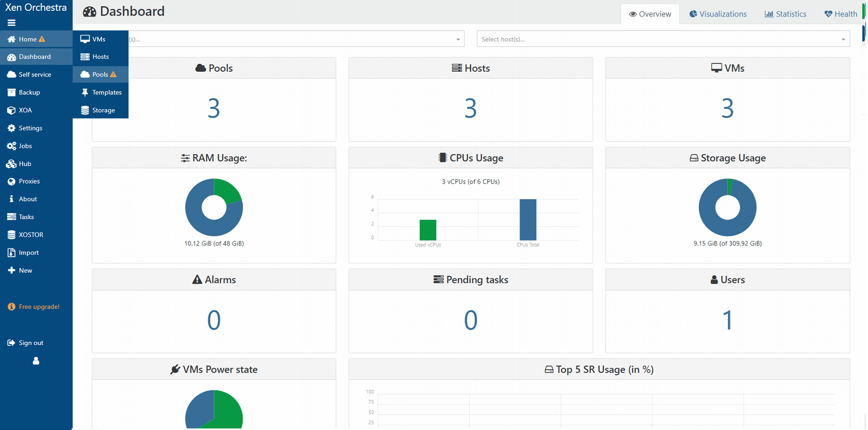Click the Select host(s) input field
Image resolution: width=868 pixels, height=430 pixels.
pyautogui.click(x=663, y=39)
